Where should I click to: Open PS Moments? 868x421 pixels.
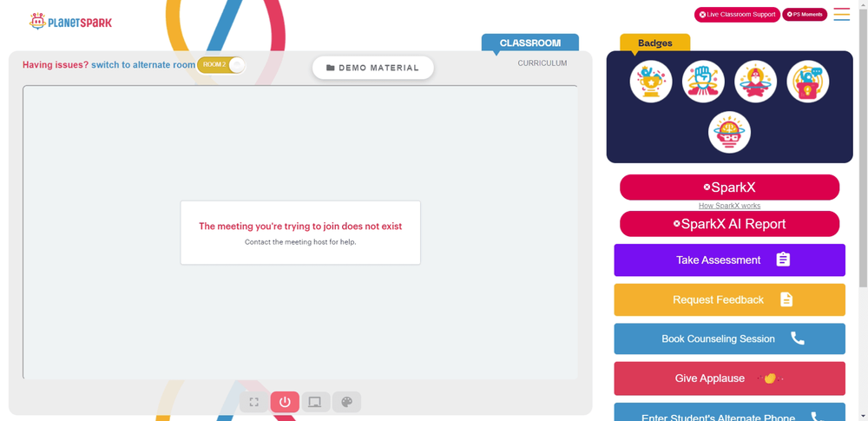pos(805,15)
